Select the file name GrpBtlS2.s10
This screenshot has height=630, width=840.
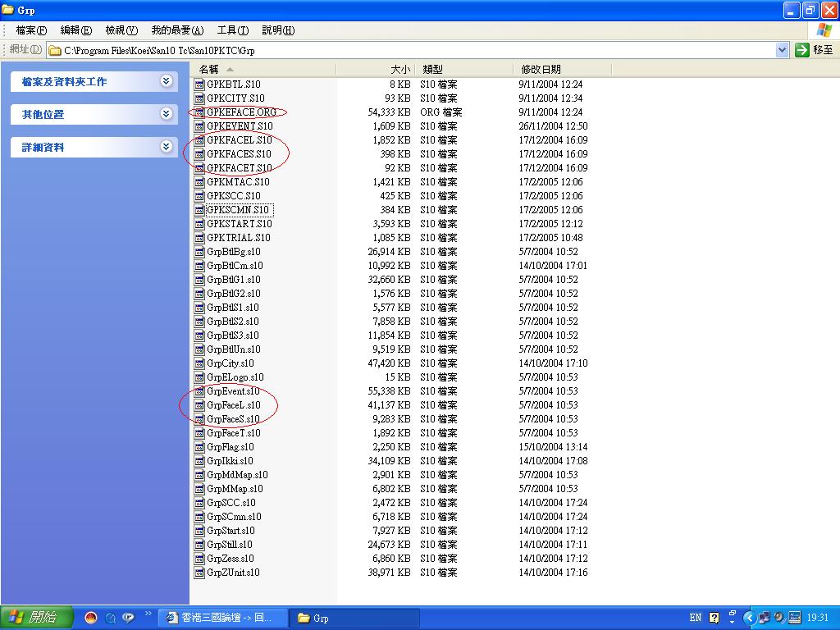[x=233, y=322]
